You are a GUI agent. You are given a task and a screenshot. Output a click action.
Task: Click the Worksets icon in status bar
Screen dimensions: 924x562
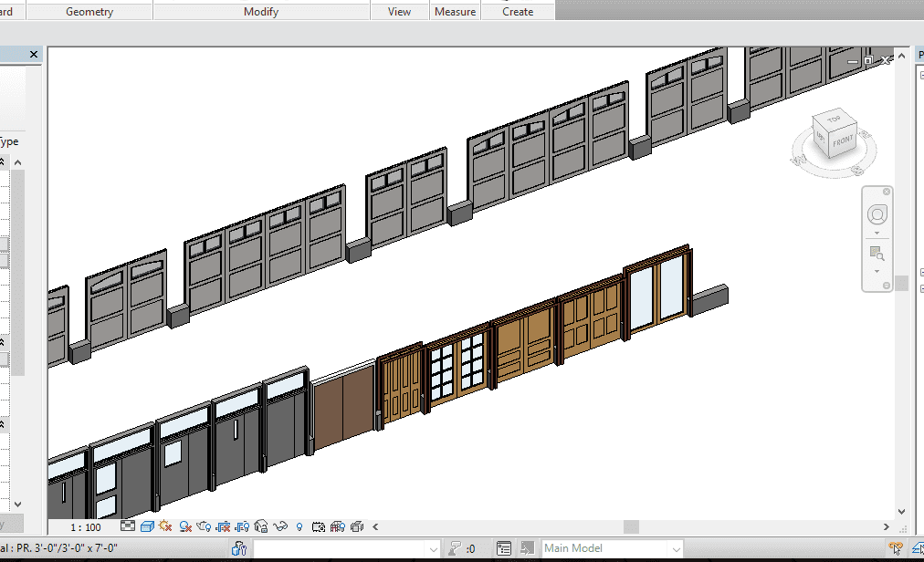tap(240, 548)
